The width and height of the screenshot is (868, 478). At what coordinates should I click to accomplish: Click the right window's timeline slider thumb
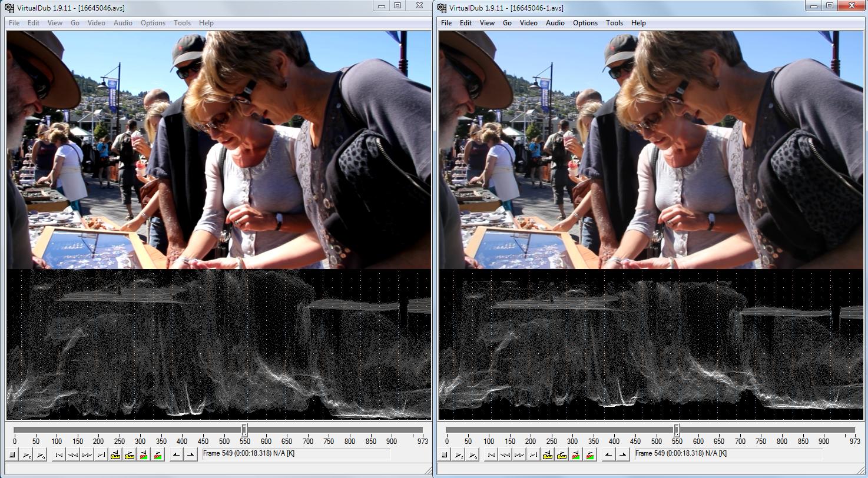pyautogui.click(x=677, y=430)
